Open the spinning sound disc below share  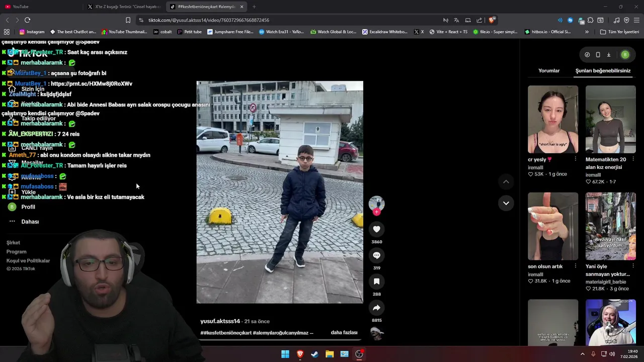[376, 333]
